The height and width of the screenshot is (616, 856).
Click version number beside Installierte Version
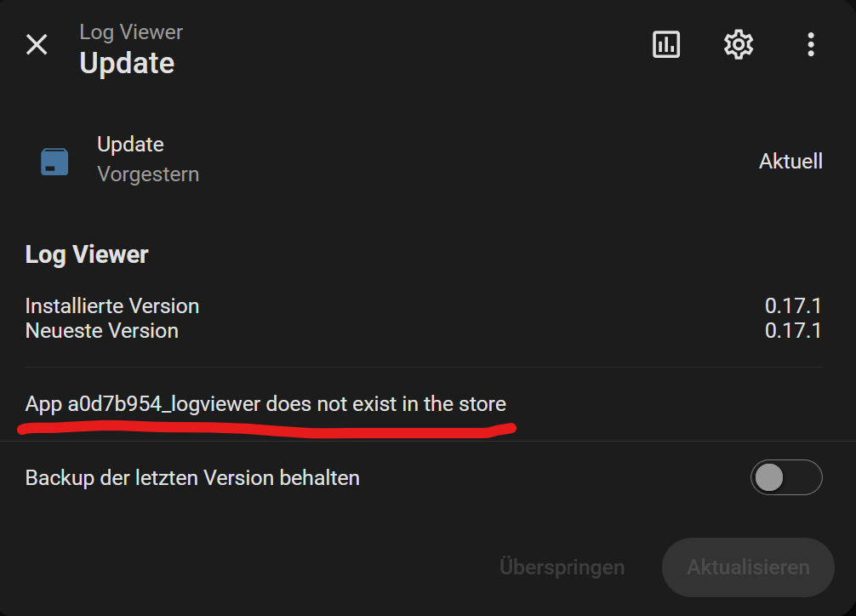pyautogui.click(x=793, y=305)
